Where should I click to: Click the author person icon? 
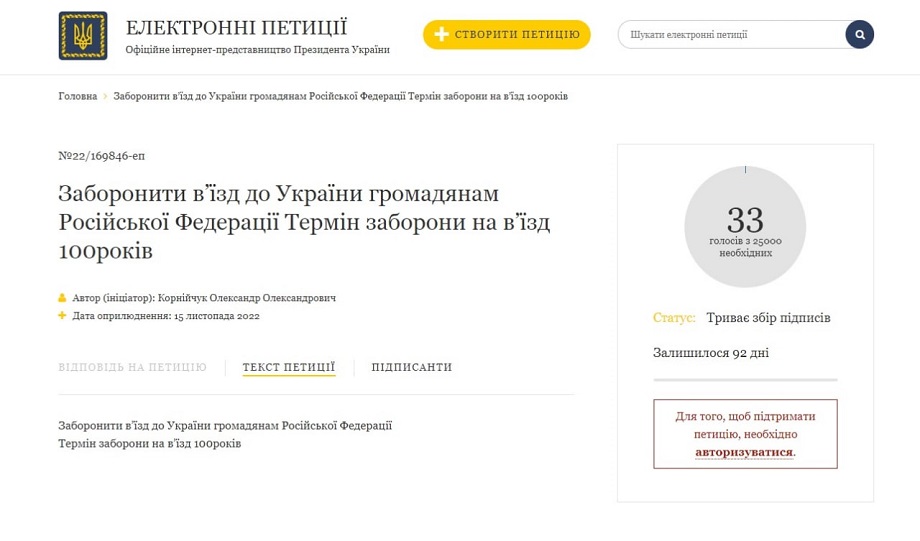point(62,298)
